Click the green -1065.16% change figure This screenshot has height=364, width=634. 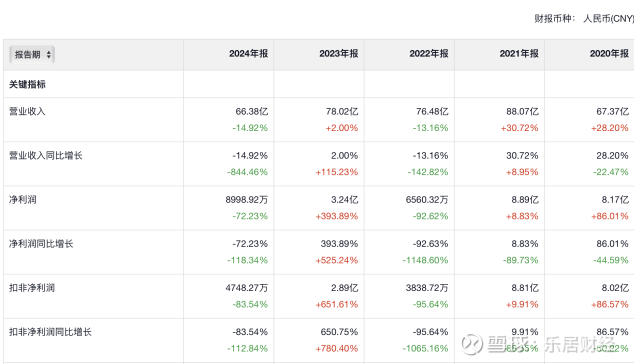pos(426,348)
